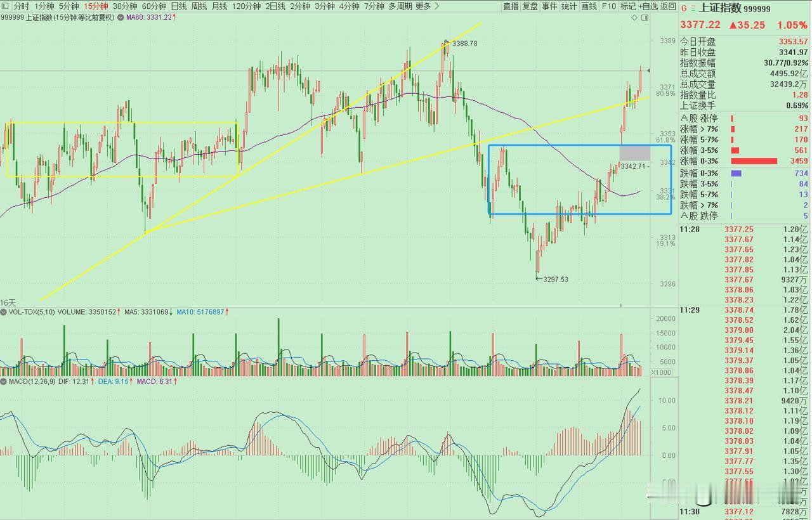Click the layout icon left of 分时
The image size is (812, 520).
coord(4,6)
